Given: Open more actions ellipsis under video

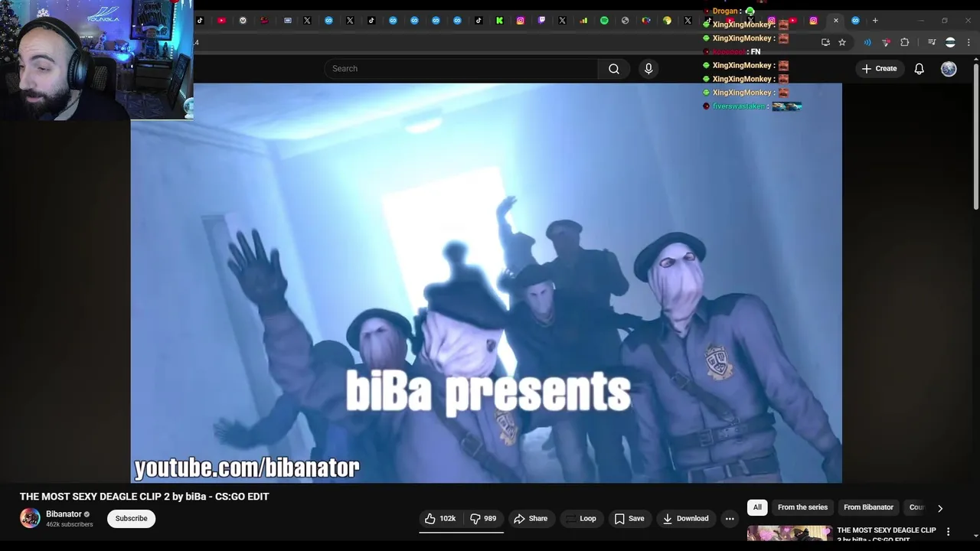Looking at the screenshot, I should [x=730, y=519].
